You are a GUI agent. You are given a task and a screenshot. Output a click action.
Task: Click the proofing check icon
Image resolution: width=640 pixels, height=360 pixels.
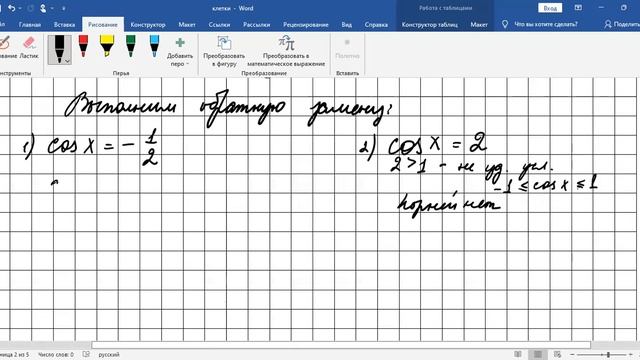coord(86,354)
